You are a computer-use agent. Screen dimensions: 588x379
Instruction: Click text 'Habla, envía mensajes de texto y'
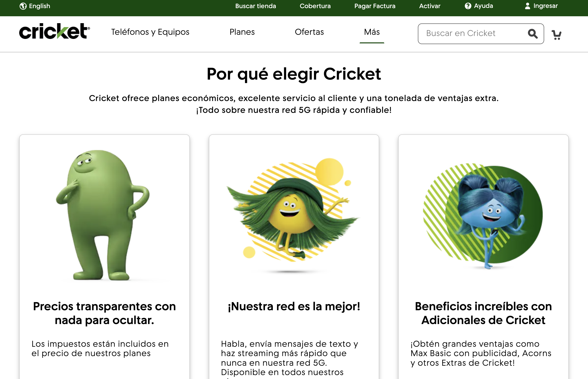pos(290,344)
